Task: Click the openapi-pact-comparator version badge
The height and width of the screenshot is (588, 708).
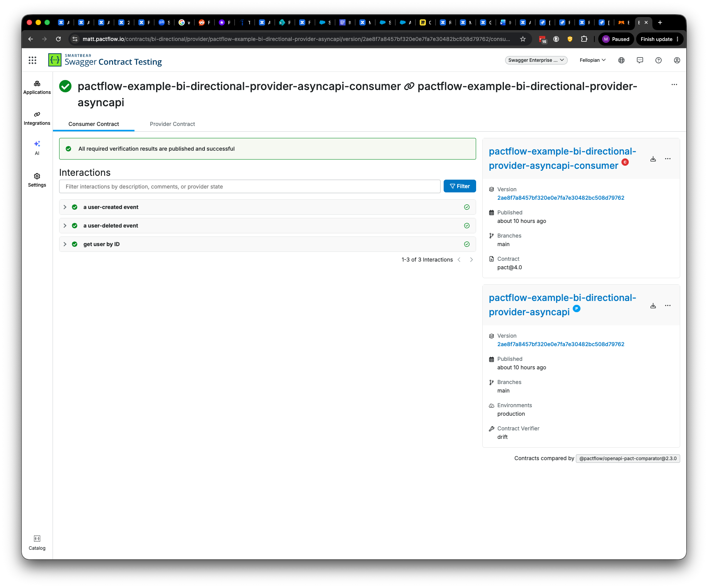Action: pos(628,459)
